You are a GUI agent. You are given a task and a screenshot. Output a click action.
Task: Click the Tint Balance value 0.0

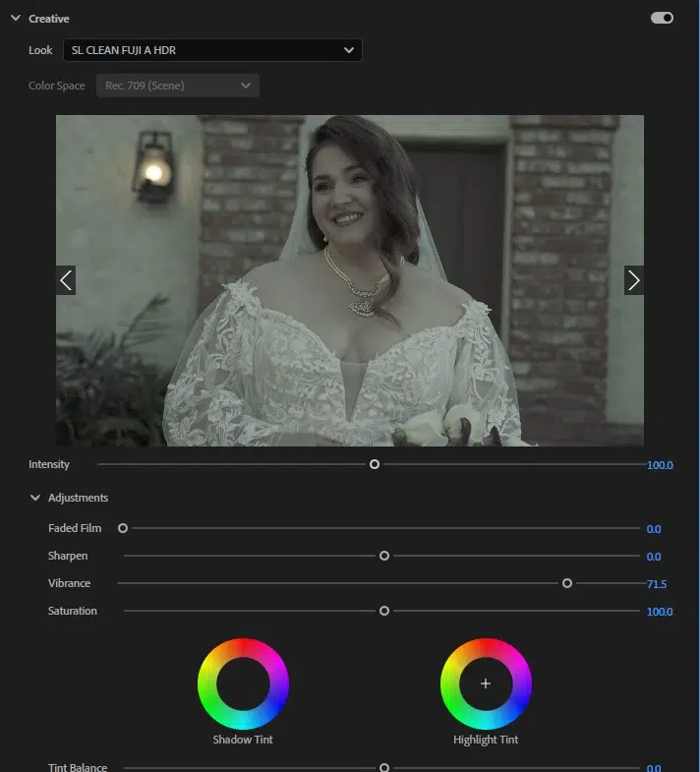(x=653, y=768)
